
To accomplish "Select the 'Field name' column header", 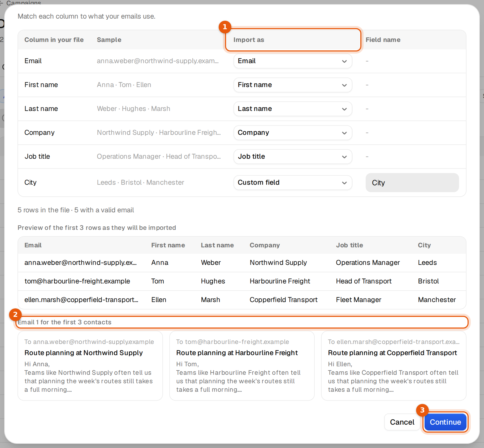I will [x=383, y=40].
